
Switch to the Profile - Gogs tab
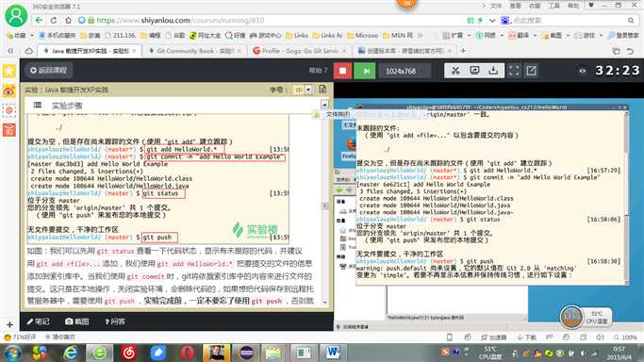point(299,51)
